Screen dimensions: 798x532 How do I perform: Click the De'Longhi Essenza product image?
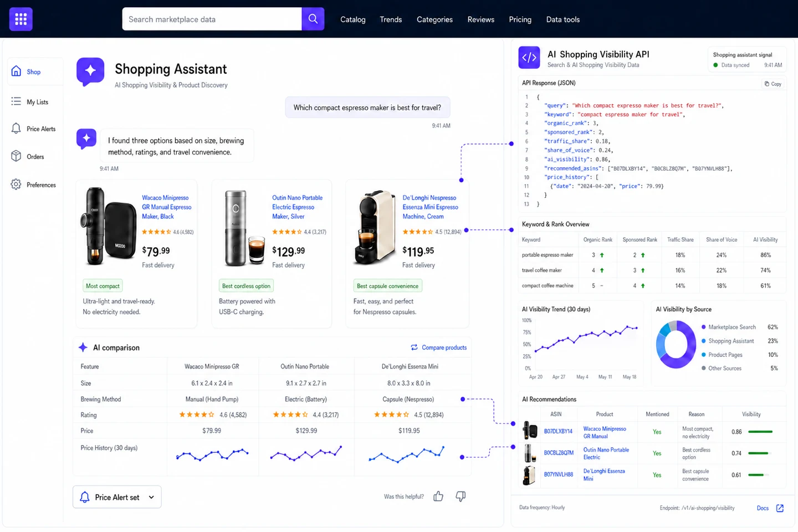click(x=375, y=228)
